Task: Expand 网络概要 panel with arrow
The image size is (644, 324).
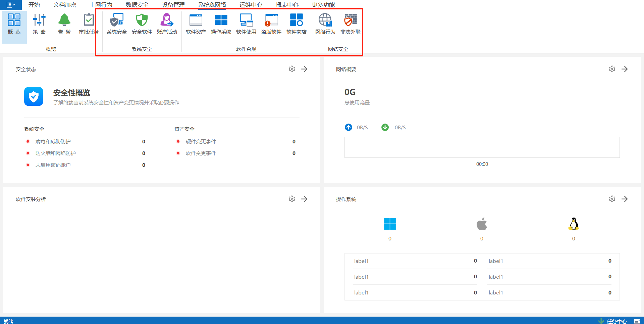Action: (x=625, y=69)
